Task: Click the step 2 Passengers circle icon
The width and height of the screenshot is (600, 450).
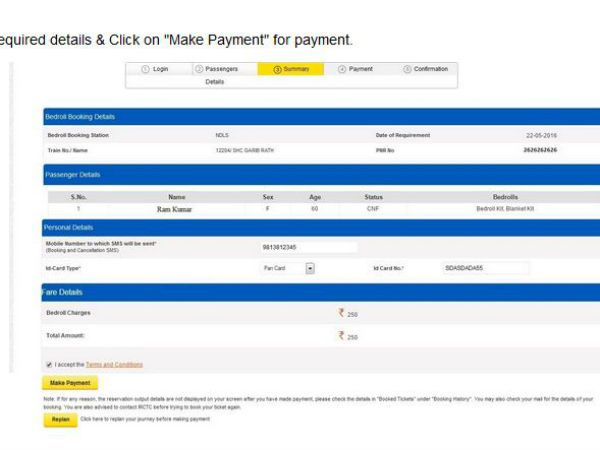Action: point(199,69)
